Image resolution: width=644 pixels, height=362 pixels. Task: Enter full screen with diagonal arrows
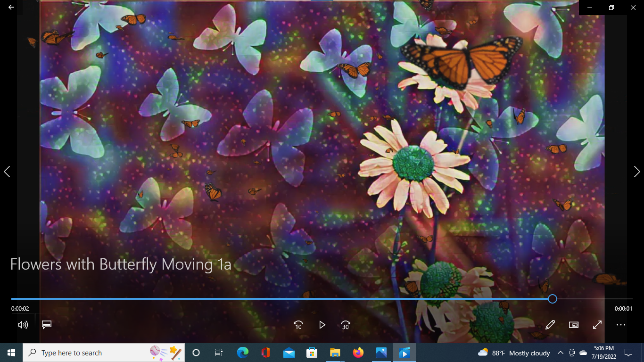(597, 325)
